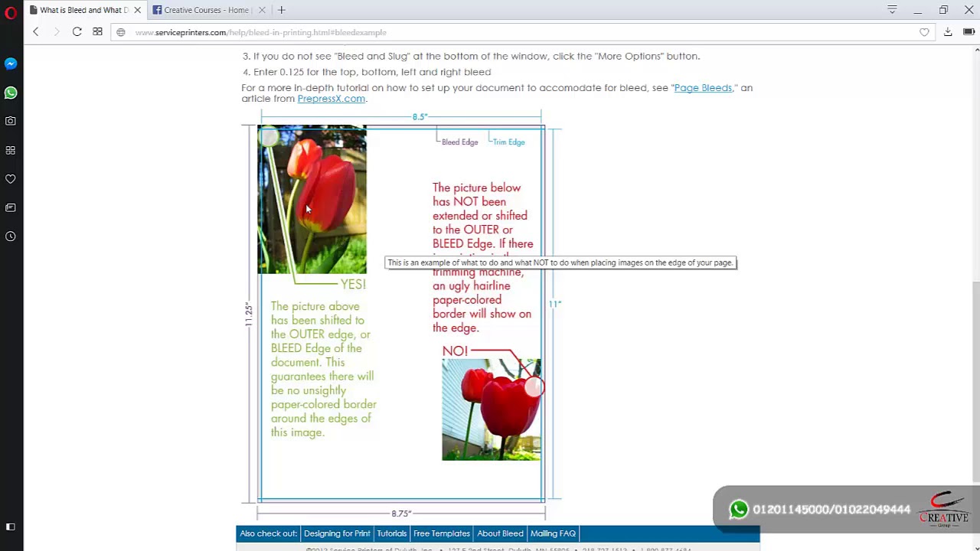Open the "Designing for Print" footer link
The height and width of the screenshot is (551, 980).
tap(337, 533)
